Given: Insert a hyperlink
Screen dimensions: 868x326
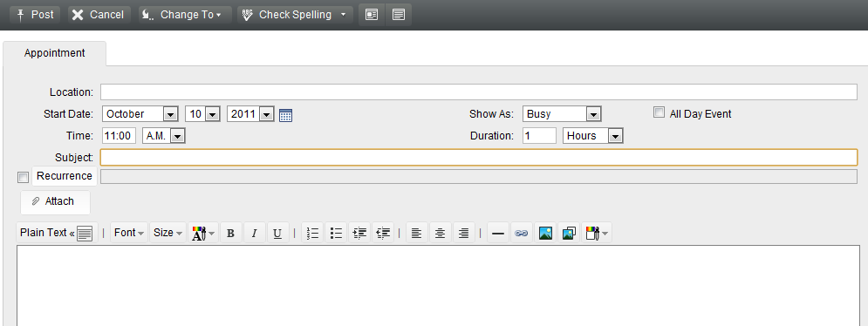Looking at the screenshot, I should tap(522, 234).
